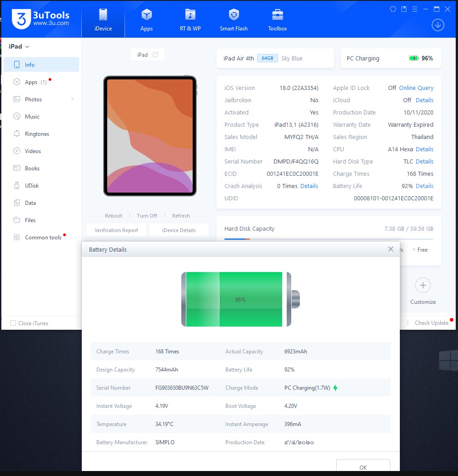Viewport: 458px width, 476px height.
Task: Click the Refresh button
Action: tap(181, 216)
